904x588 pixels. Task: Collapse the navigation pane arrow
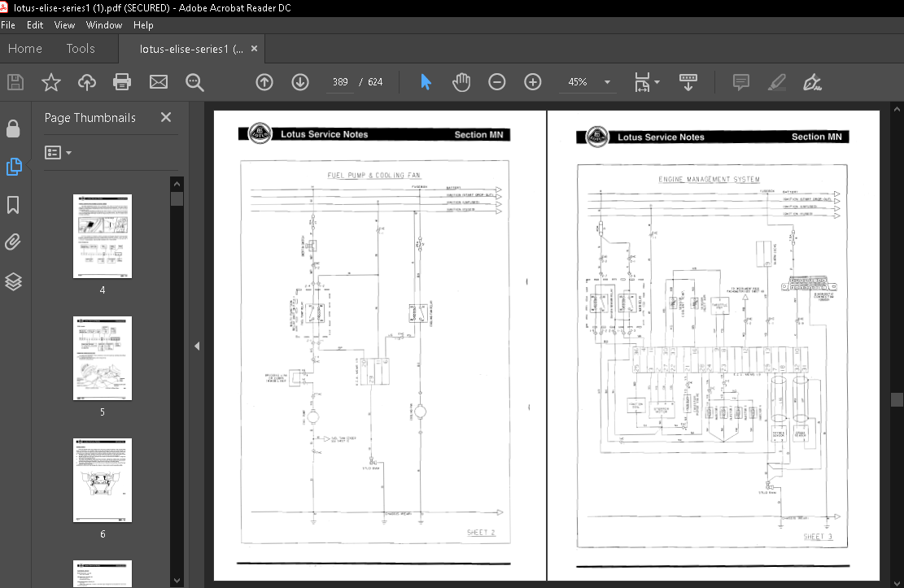197,346
